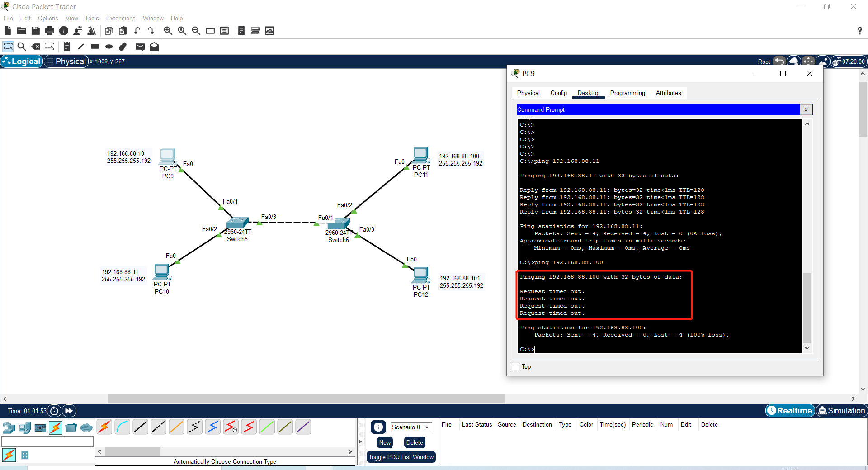Expand the PDU list panel arrow
Screen dimensions: 868x470
360,442
